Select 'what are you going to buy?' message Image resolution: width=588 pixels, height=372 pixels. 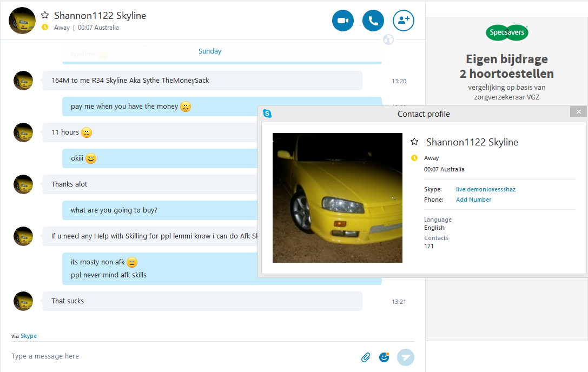pos(160,210)
